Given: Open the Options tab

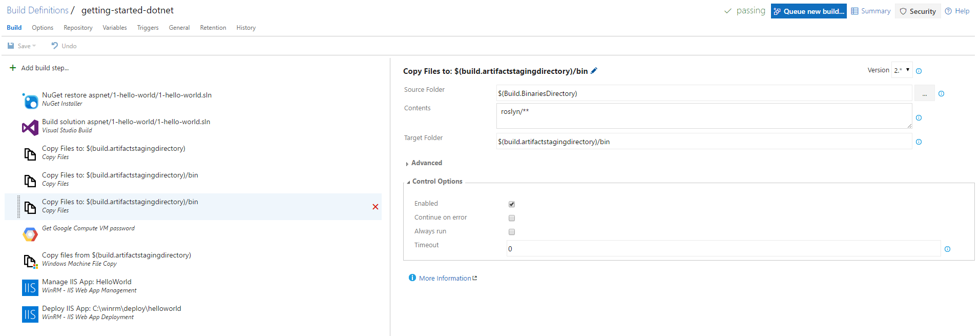Looking at the screenshot, I should 43,28.
